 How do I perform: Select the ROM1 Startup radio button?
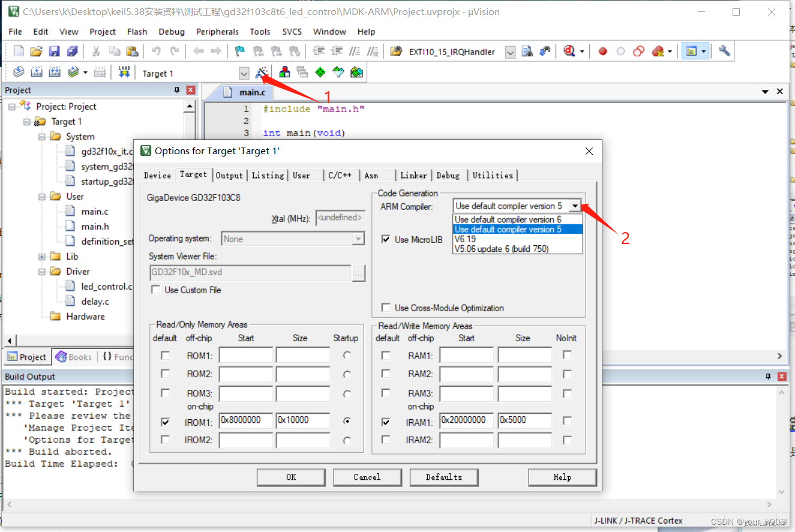click(347, 355)
